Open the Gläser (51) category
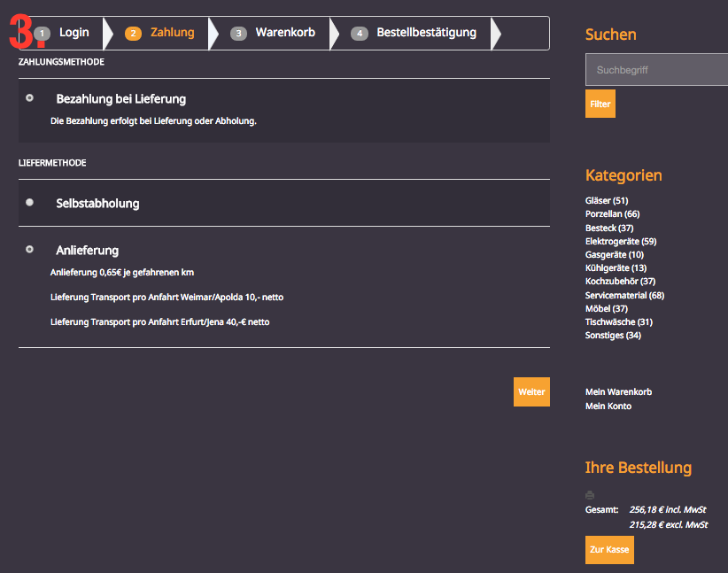The image size is (728, 573). point(607,201)
